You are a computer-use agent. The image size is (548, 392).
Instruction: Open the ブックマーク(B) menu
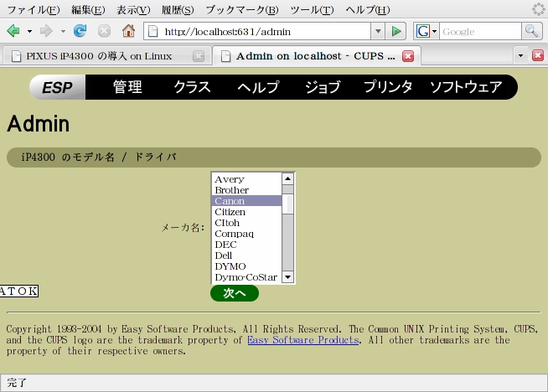[242, 10]
